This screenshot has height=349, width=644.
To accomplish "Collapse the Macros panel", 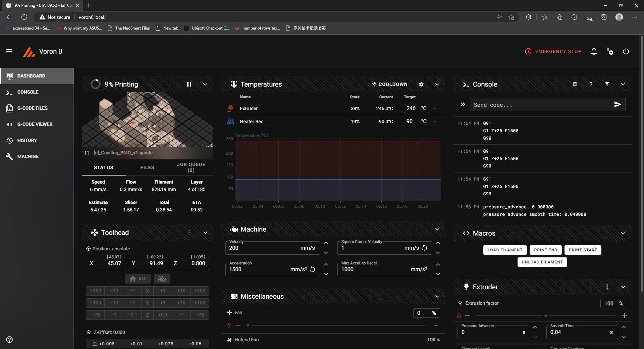I will tap(623, 233).
